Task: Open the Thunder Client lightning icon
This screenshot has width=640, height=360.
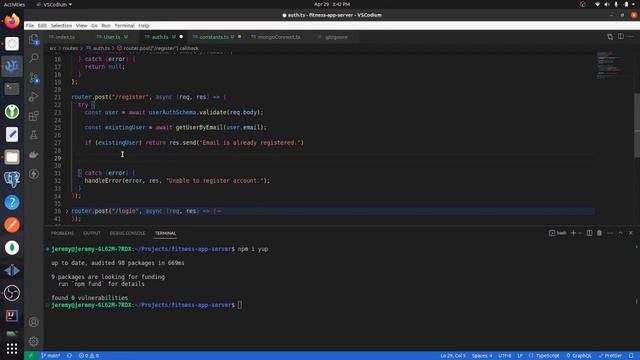Action: 34,174
